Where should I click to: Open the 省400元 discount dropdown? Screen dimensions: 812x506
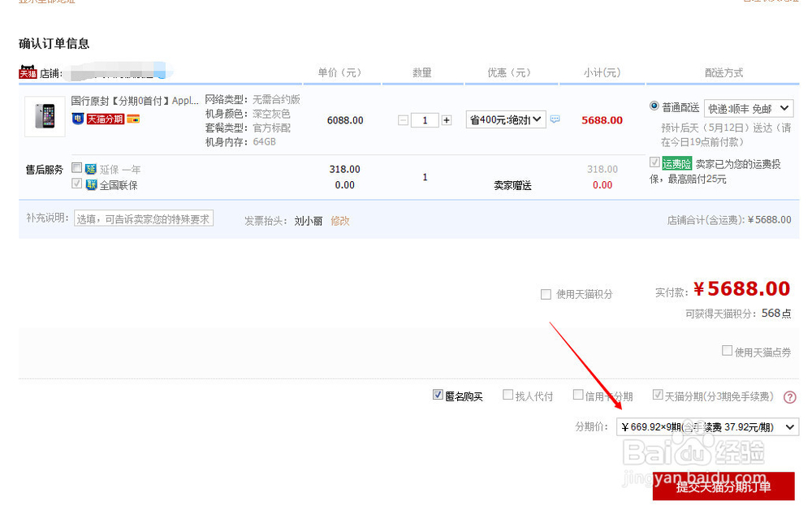tap(505, 119)
